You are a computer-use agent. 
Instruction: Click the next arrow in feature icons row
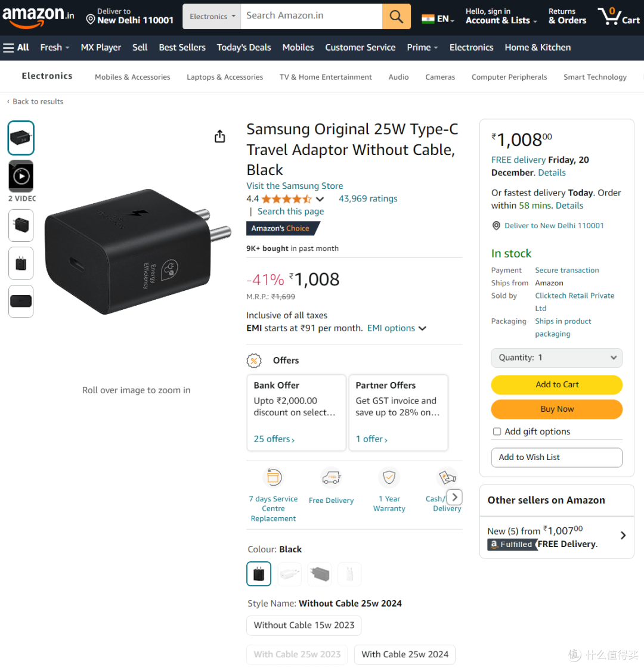pos(455,497)
